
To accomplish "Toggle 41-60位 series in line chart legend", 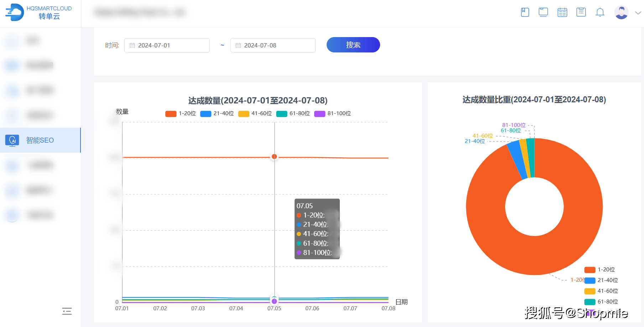I will coord(255,113).
